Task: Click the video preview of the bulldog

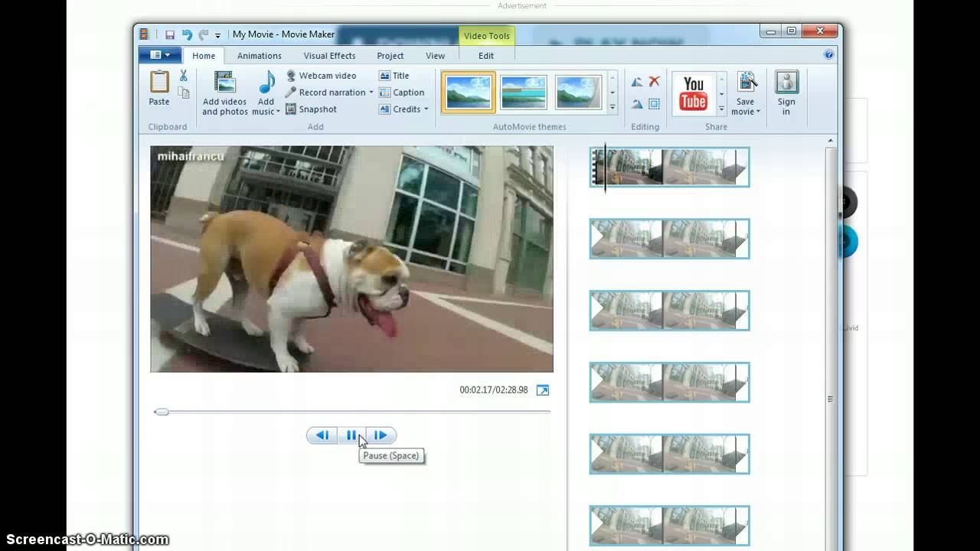Action: point(351,259)
